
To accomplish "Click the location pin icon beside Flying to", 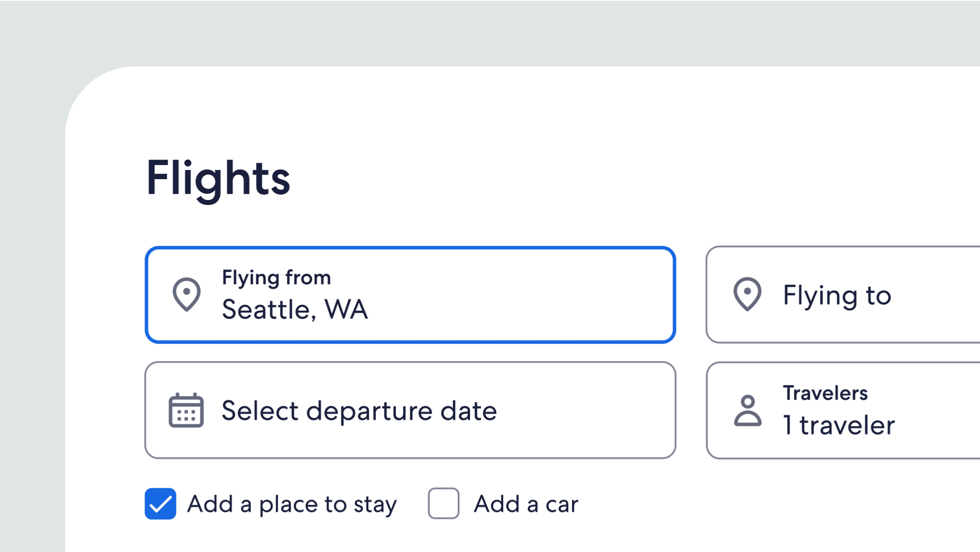I will pyautogui.click(x=747, y=294).
